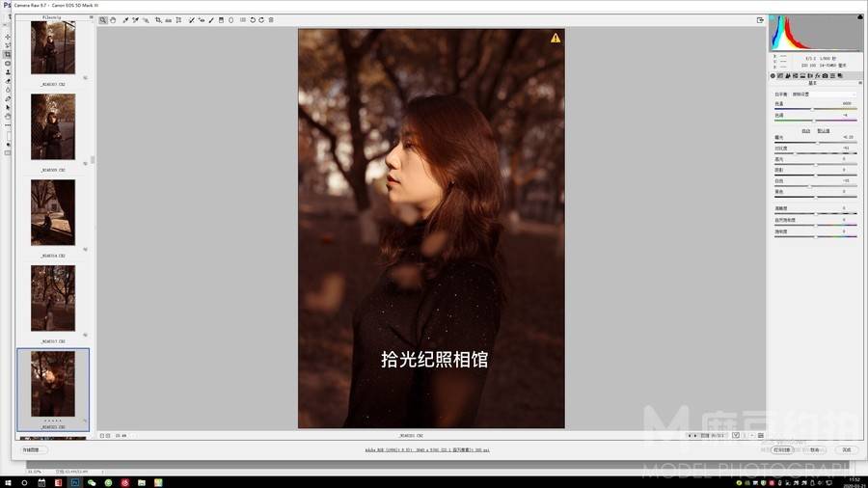Open WeChat from the taskbar
Image resolution: width=868 pixels, height=488 pixels.
click(92, 482)
